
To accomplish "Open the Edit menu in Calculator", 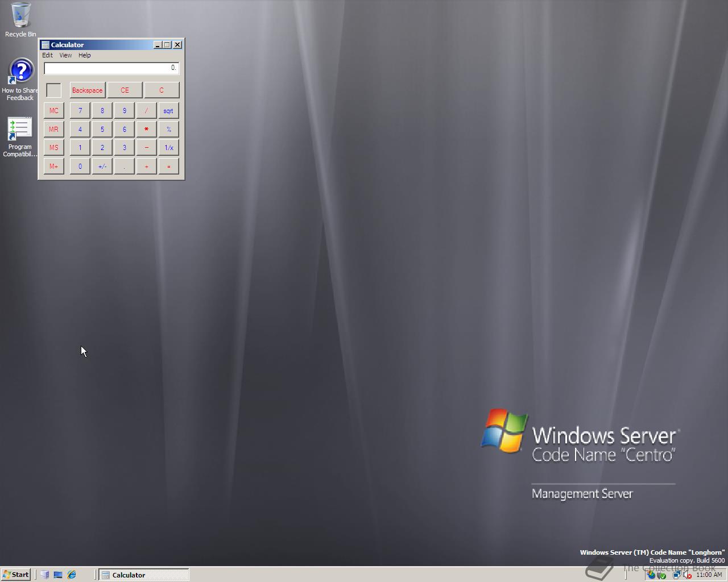I will pos(47,55).
